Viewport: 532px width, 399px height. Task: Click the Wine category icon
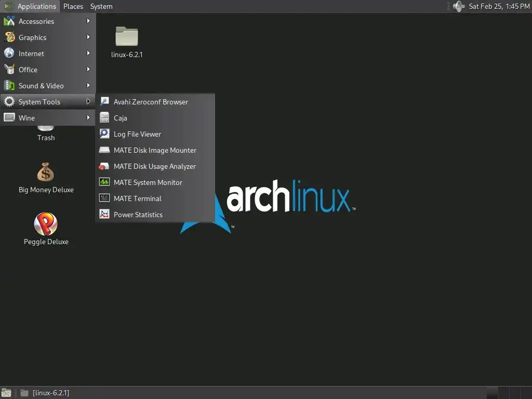click(x=9, y=118)
